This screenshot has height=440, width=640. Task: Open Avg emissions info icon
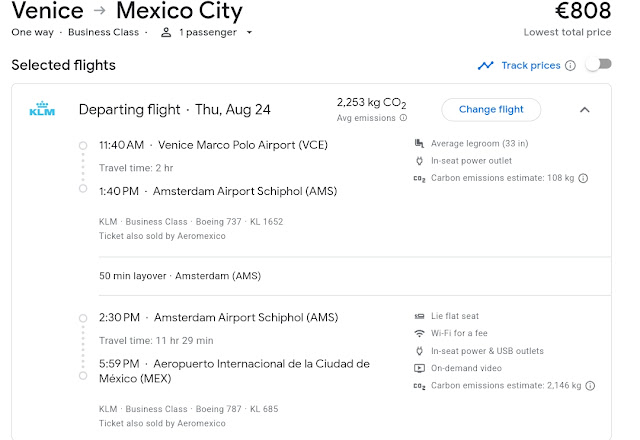[x=403, y=118]
